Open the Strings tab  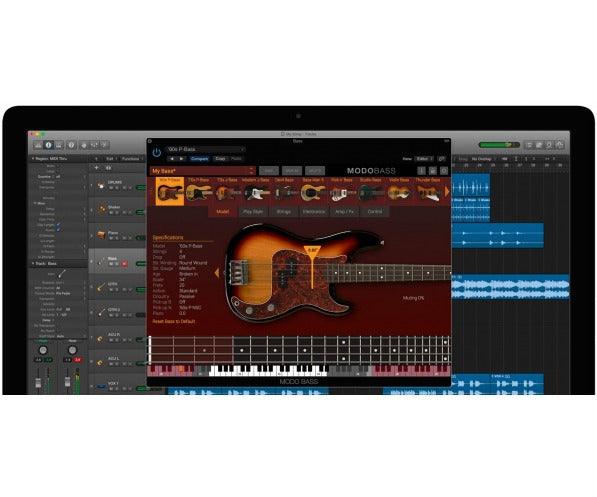(283, 211)
